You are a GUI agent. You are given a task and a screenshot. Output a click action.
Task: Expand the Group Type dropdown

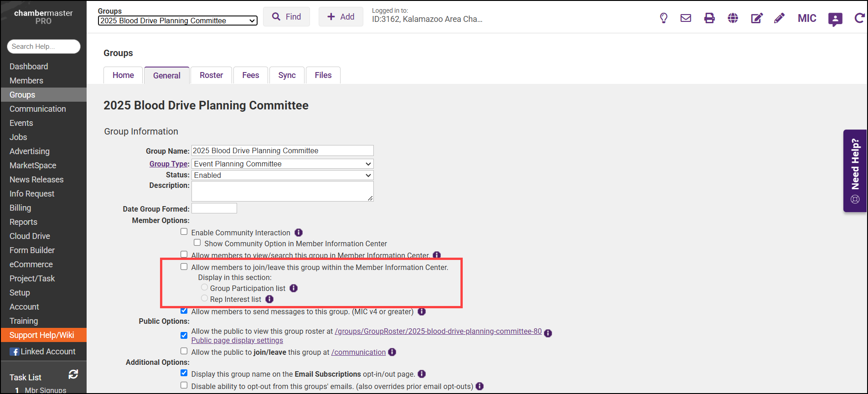tap(282, 164)
